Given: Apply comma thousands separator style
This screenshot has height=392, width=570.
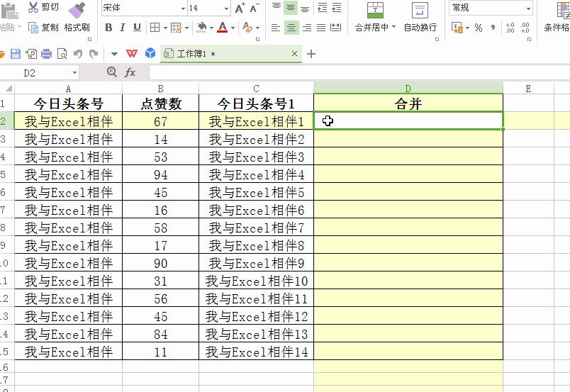Looking at the screenshot, I should [493, 28].
